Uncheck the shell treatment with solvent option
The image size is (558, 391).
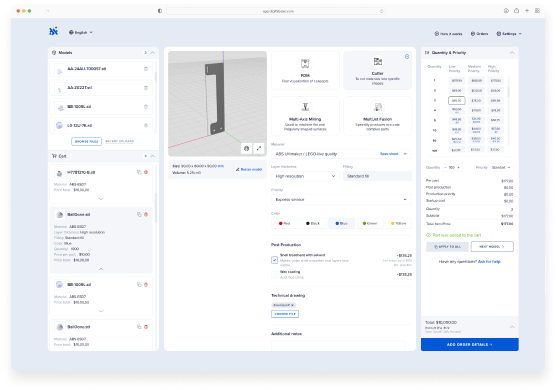tap(274, 260)
